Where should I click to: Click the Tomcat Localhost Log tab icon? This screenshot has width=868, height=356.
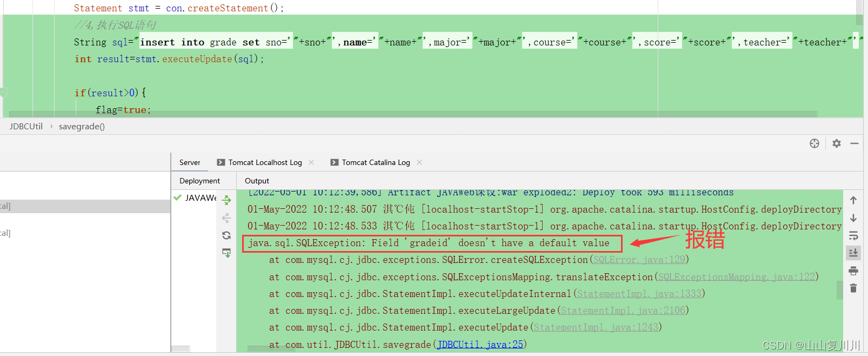pos(221,162)
